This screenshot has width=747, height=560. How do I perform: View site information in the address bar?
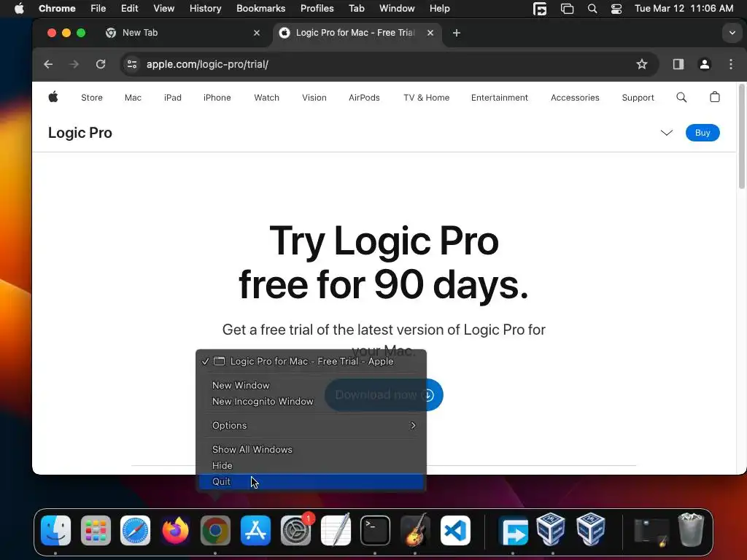pos(132,64)
